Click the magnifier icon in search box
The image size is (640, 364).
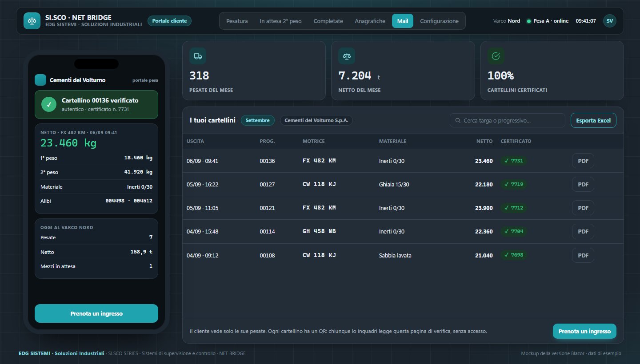458,120
